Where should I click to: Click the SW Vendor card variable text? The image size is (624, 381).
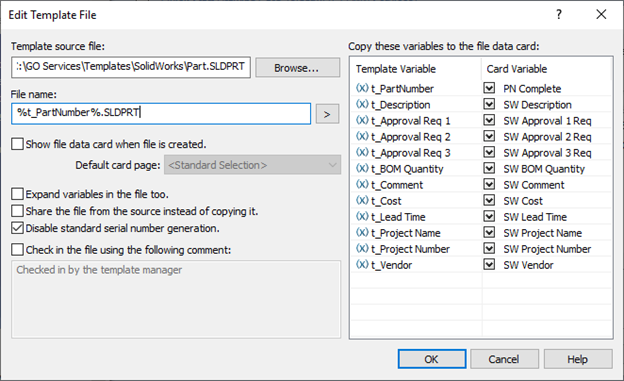coord(528,265)
